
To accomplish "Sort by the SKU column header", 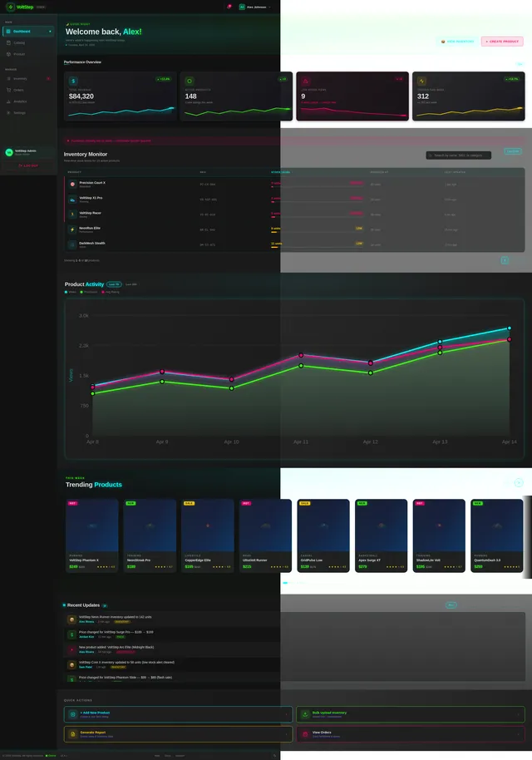I will [203, 172].
